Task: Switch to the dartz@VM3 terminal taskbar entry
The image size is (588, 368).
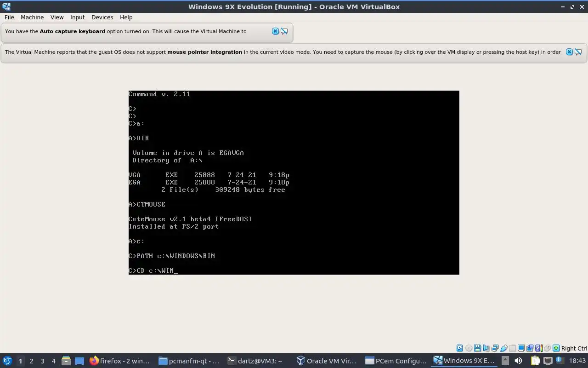Action: pos(258,361)
